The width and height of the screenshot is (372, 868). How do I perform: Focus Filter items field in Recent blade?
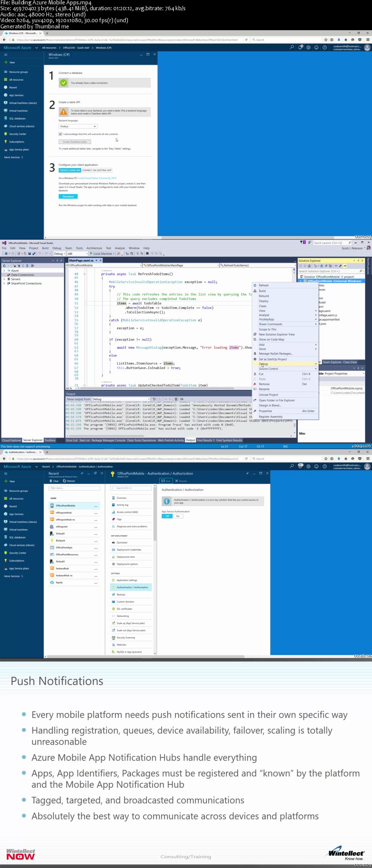(x=74, y=488)
